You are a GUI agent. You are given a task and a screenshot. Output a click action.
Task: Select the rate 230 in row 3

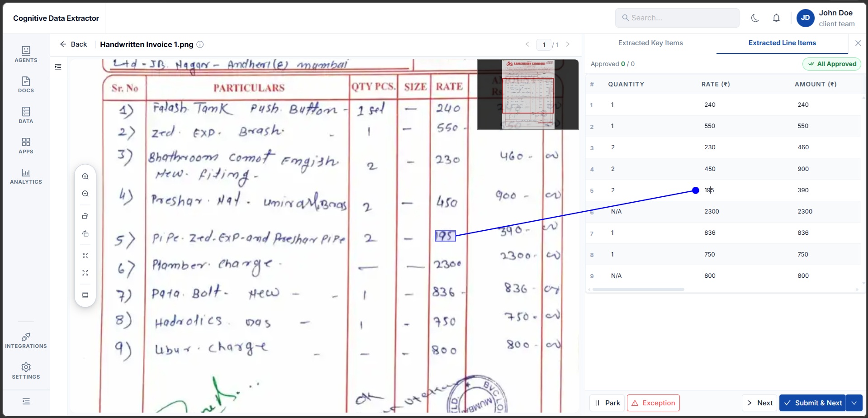710,147
